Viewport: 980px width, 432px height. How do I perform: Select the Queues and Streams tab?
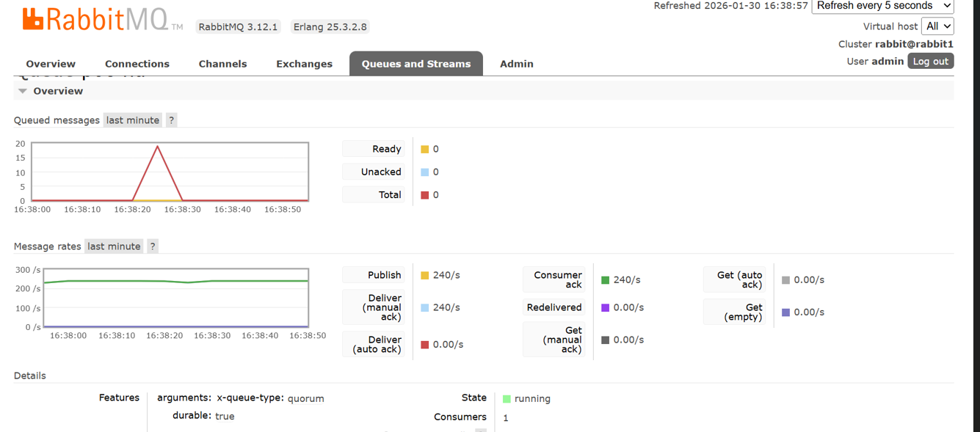click(416, 64)
